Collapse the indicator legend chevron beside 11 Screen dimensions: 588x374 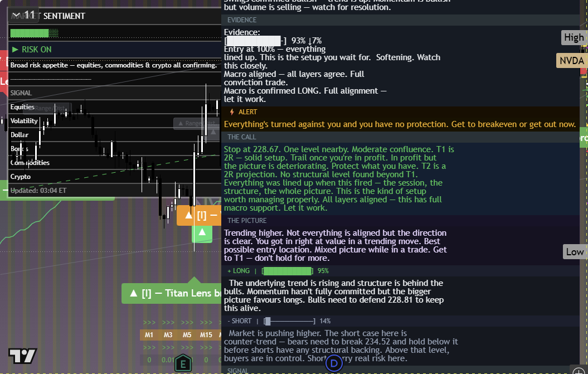point(16,15)
